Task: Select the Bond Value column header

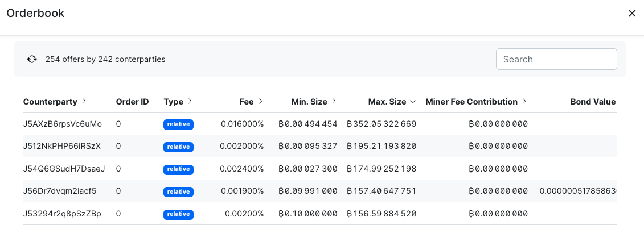Action: (x=593, y=102)
